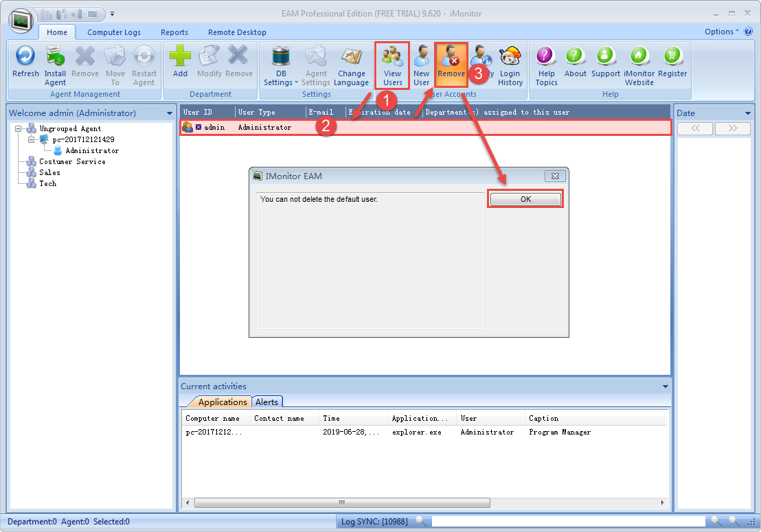Screen dimensions: 761x532
Task: Collapse the Current activities panel
Action: pyautogui.click(x=666, y=386)
